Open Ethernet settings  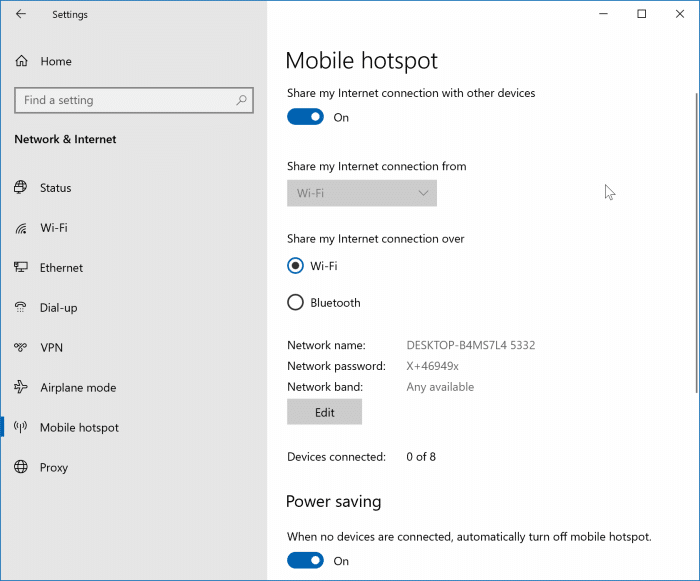[61, 268]
